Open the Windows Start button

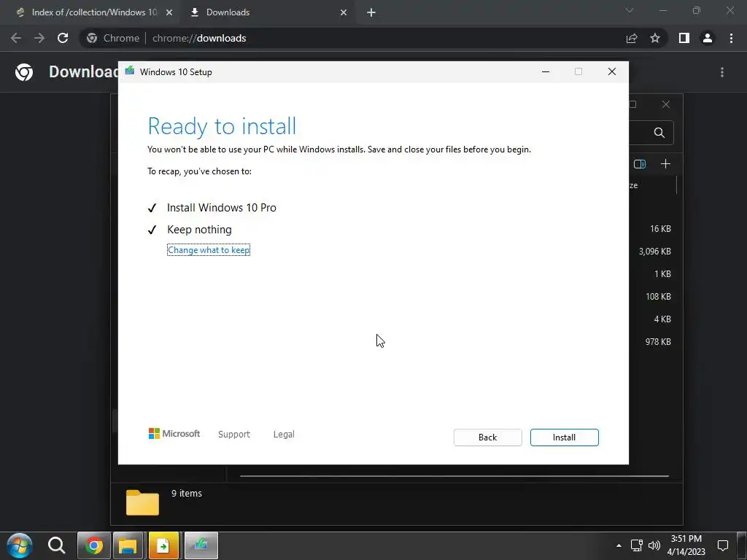(x=20, y=545)
